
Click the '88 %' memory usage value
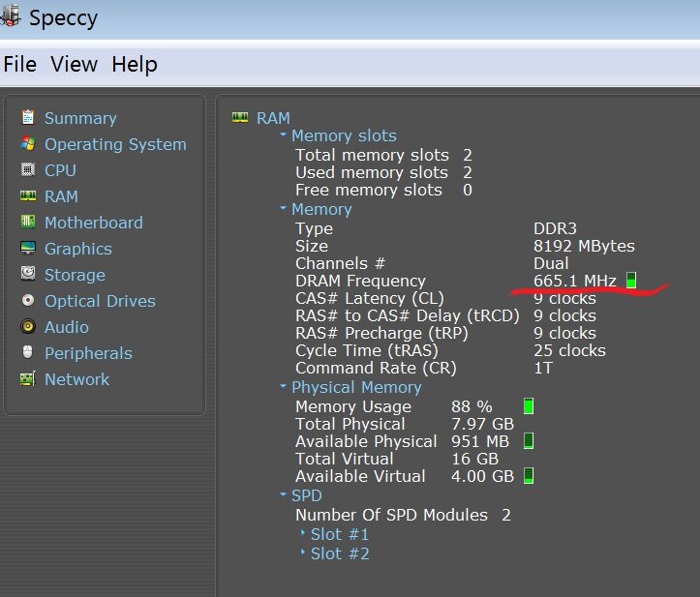(472, 406)
